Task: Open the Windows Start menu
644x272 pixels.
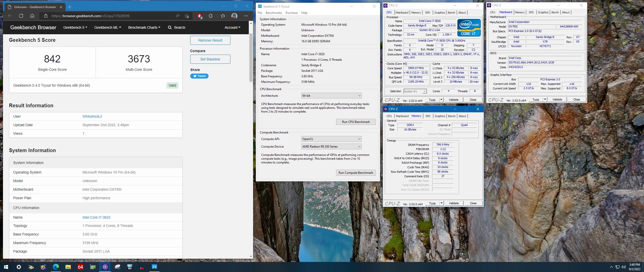Action: (x=6, y=267)
